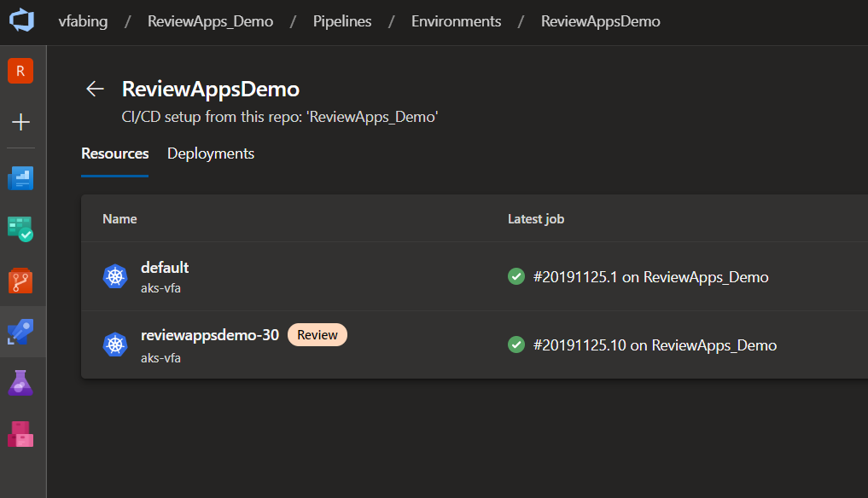Open Pipelines breadcrumb link

[x=342, y=21]
